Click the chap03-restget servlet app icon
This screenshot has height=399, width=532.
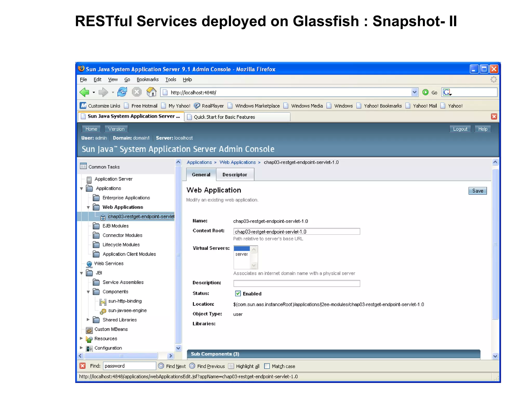pos(103,217)
